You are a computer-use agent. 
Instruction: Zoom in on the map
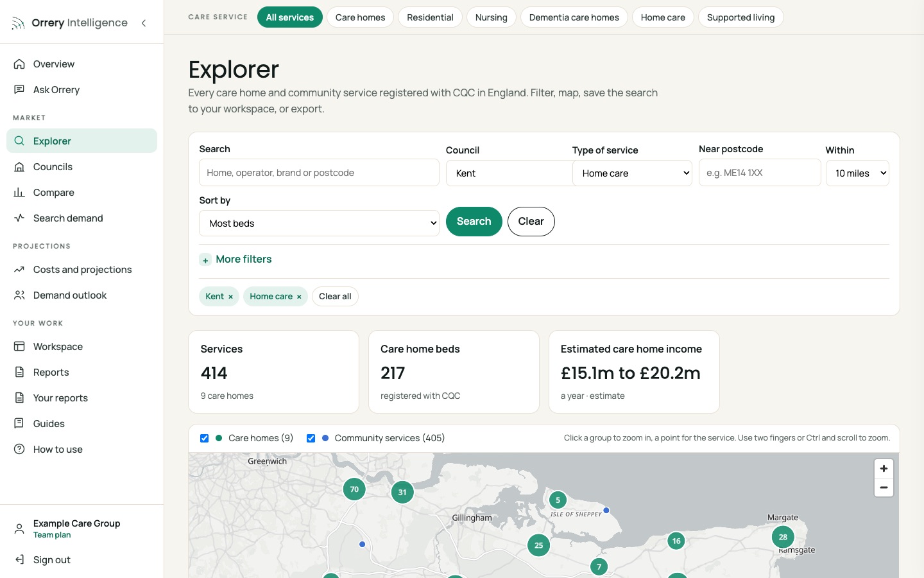(884, 469)
